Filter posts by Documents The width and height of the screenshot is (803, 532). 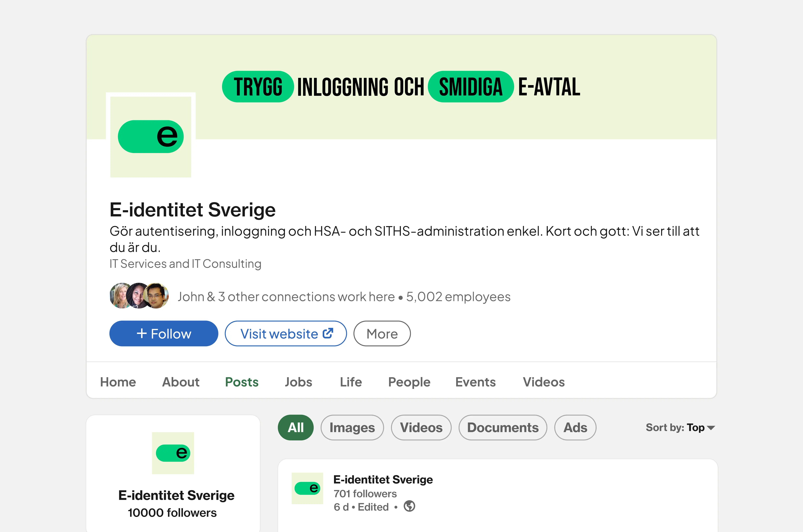click(502, 428)
